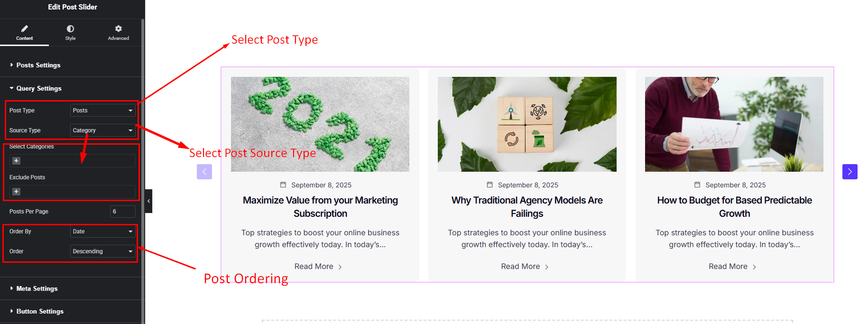The width and height of the screenshot is (868, 324).
Task: Expand the Meta Settings section
Action: pos(37,288)
